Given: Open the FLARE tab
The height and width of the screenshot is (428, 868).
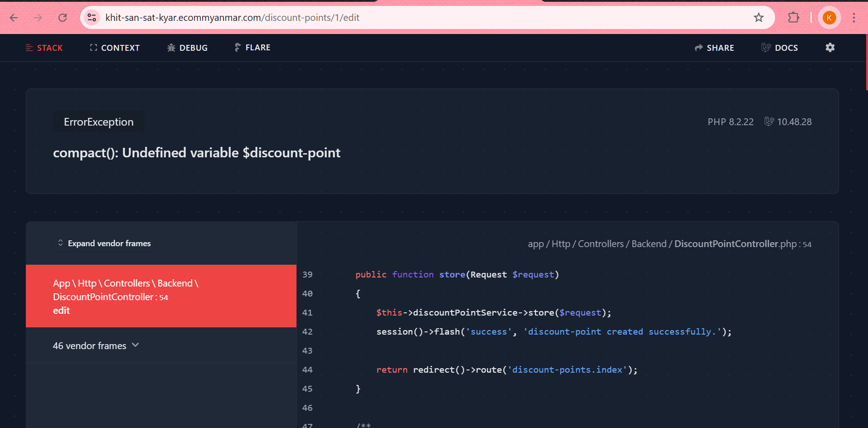Looking at the screenshot, I should 252,48.
